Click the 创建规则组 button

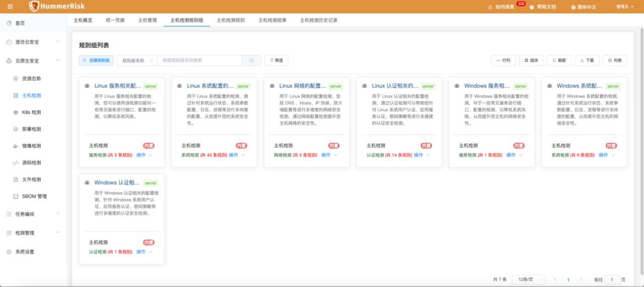(96, 60)
